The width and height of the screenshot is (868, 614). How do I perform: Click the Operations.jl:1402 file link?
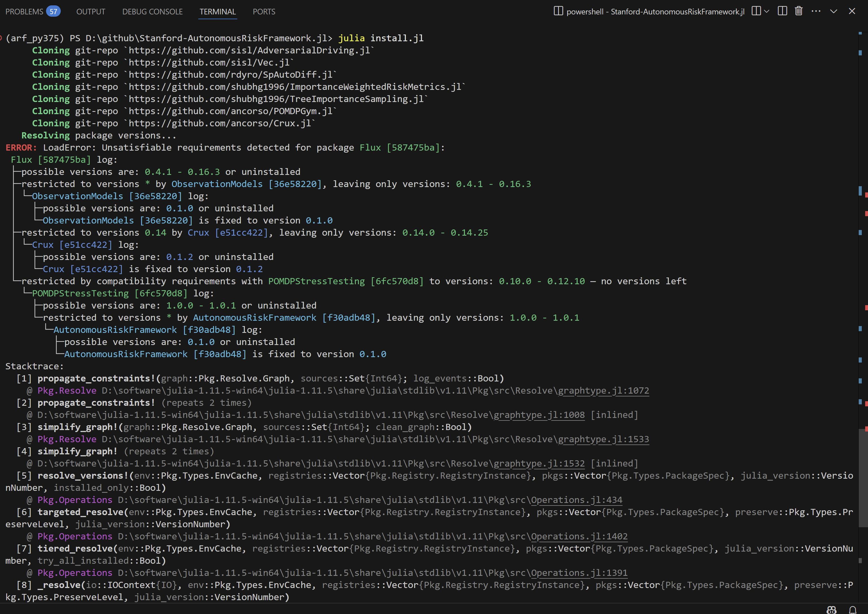pyautogui.click(x=579, y=537)
